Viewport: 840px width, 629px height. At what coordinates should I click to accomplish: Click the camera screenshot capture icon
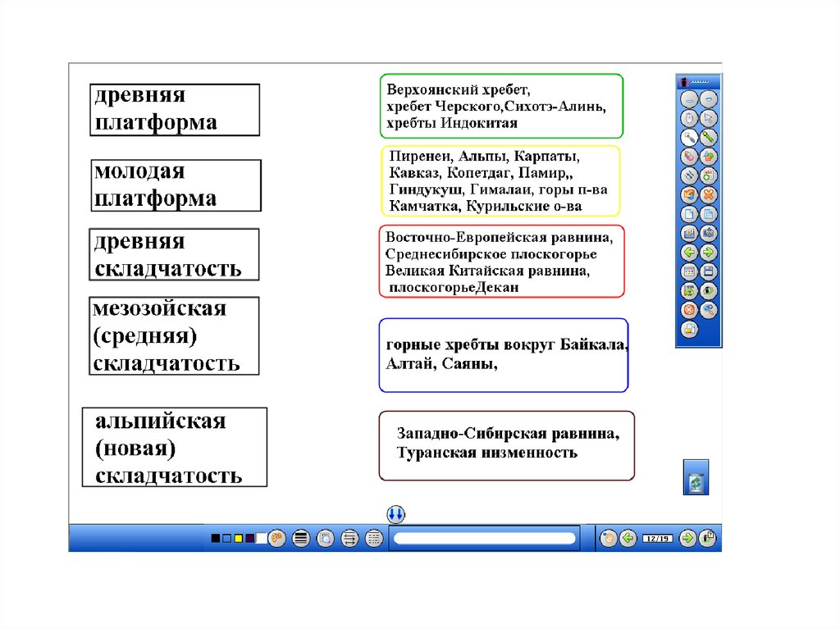point(708,233)
